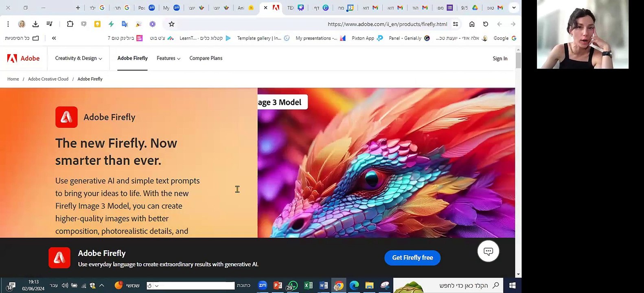The image size is (644, 293).
Task: Open the Google bookmark
Action: pos(505,38)
